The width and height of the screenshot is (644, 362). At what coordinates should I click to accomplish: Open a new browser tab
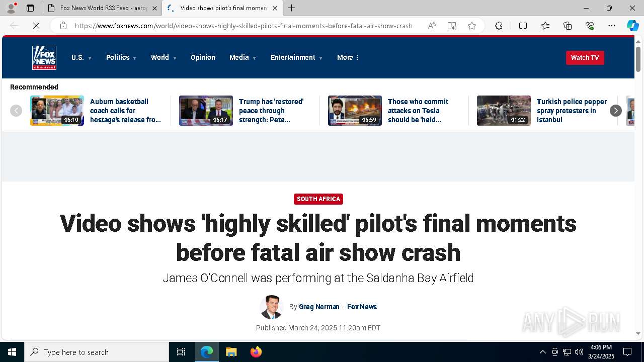292,8
